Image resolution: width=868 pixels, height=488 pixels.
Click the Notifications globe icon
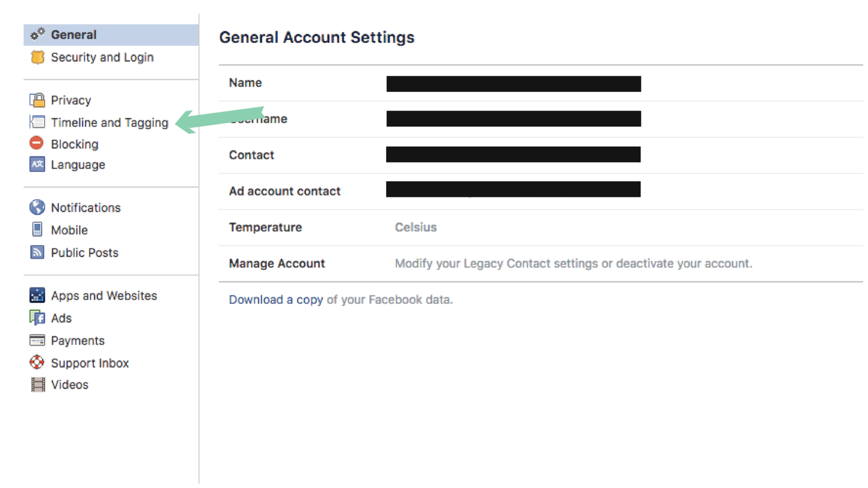[x=37, y=207]
